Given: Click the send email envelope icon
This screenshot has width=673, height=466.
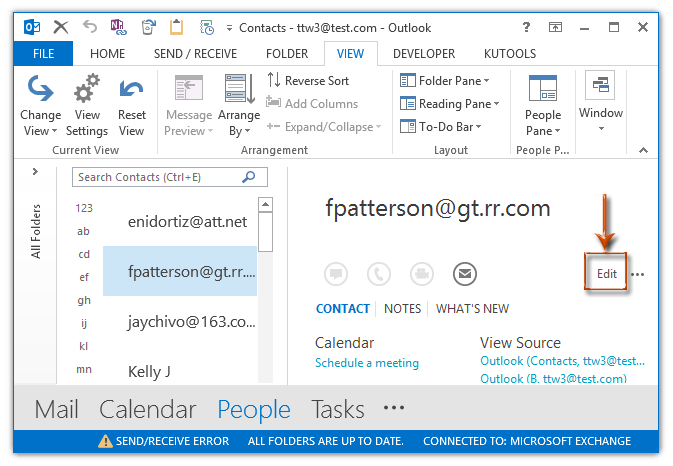Looking at the screenshot, I should tap(465, 274).
